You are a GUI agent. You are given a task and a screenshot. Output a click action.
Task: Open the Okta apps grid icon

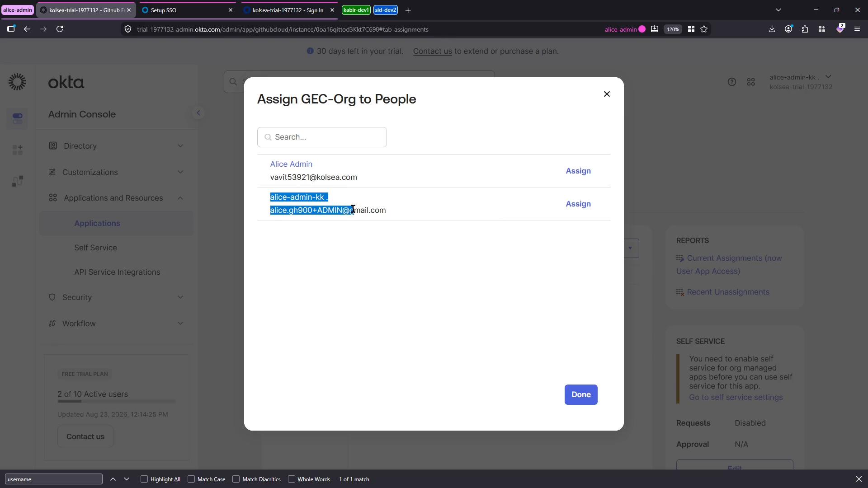pos(751,82)
